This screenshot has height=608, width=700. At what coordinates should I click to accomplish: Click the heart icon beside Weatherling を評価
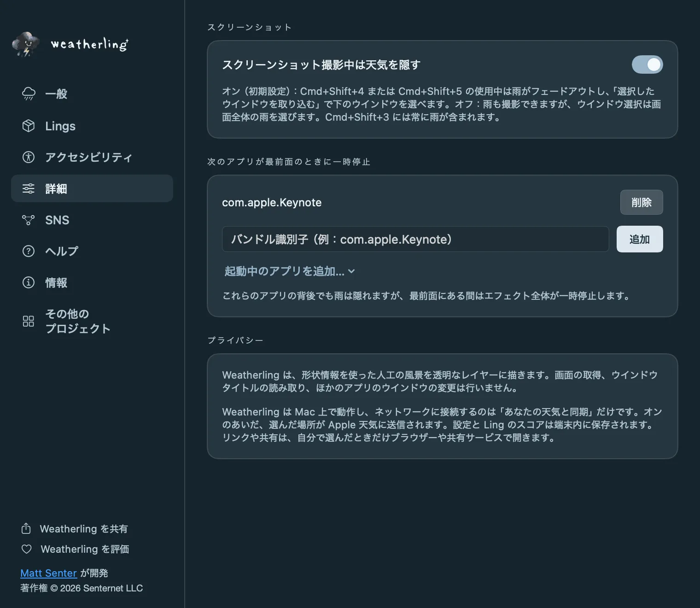tap(27, 549)
